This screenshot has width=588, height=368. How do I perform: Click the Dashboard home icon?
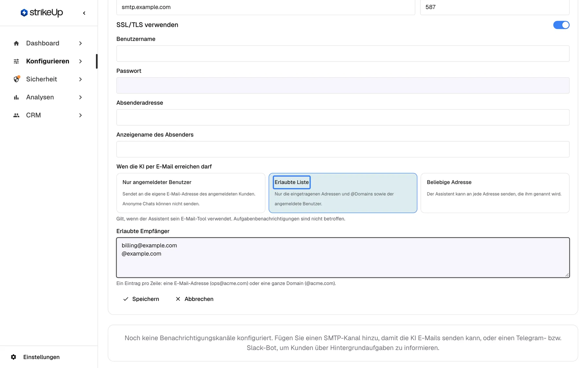pyautogui.click(x=16, y=43)
